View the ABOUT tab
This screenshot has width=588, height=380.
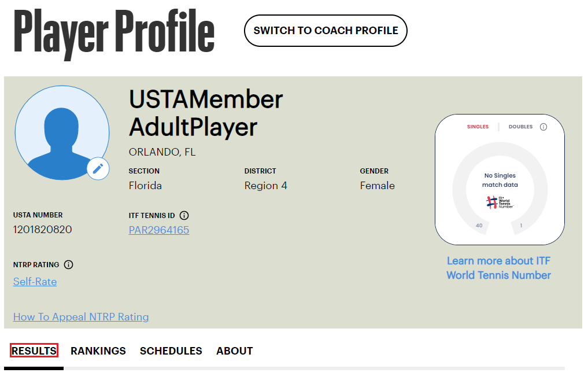tap(234, 351)
